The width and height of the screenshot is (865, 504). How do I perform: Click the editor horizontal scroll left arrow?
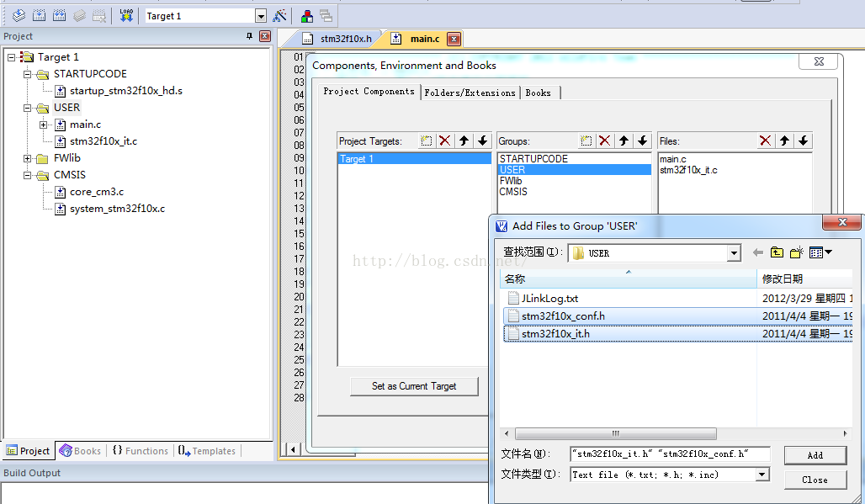point(292,449)
